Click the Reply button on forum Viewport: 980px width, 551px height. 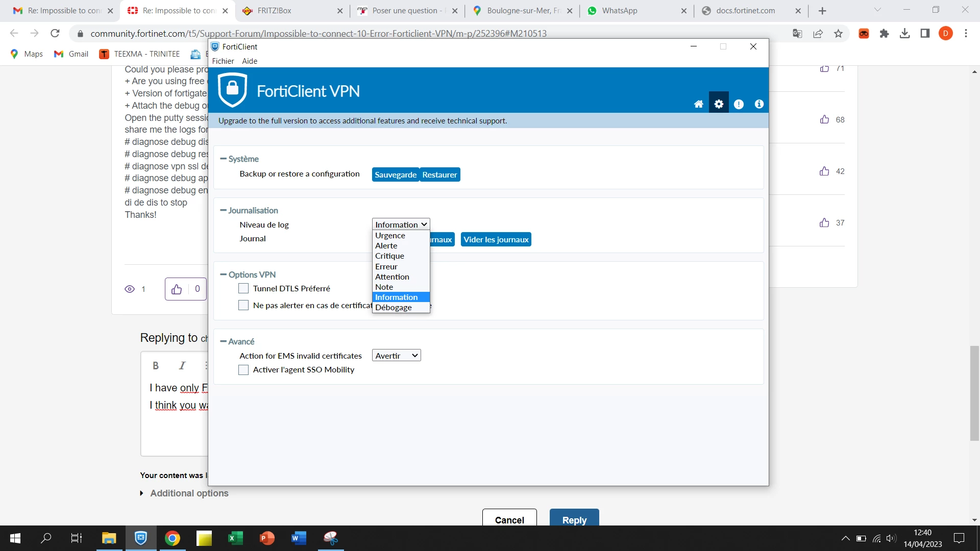(574, 518)
